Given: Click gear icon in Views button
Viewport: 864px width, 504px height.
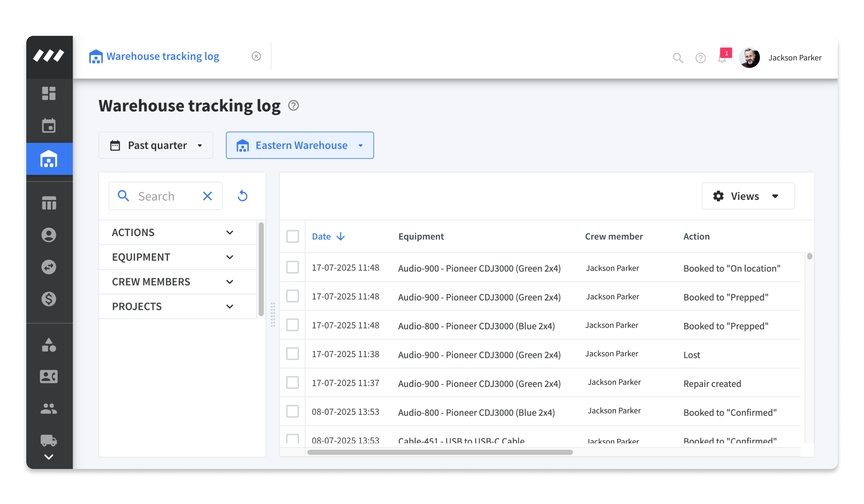Looking at the screenshot, I should pyautogui.click(x=718, y=196).
